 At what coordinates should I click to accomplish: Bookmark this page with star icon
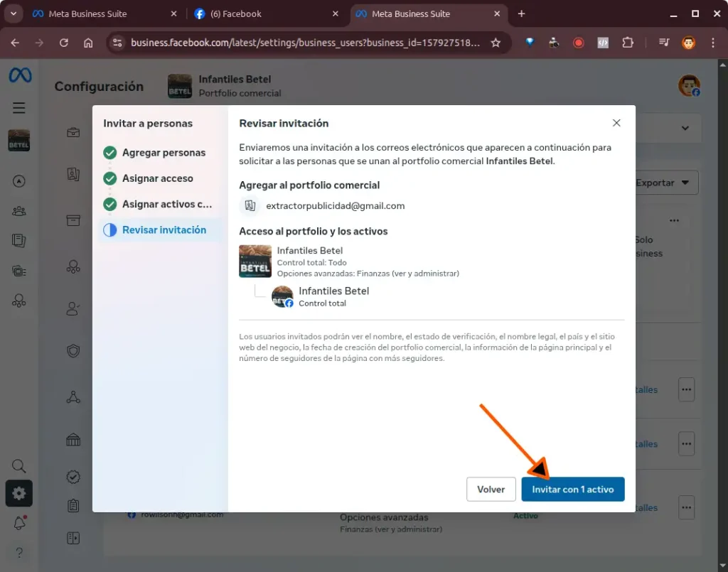[496, 43]
